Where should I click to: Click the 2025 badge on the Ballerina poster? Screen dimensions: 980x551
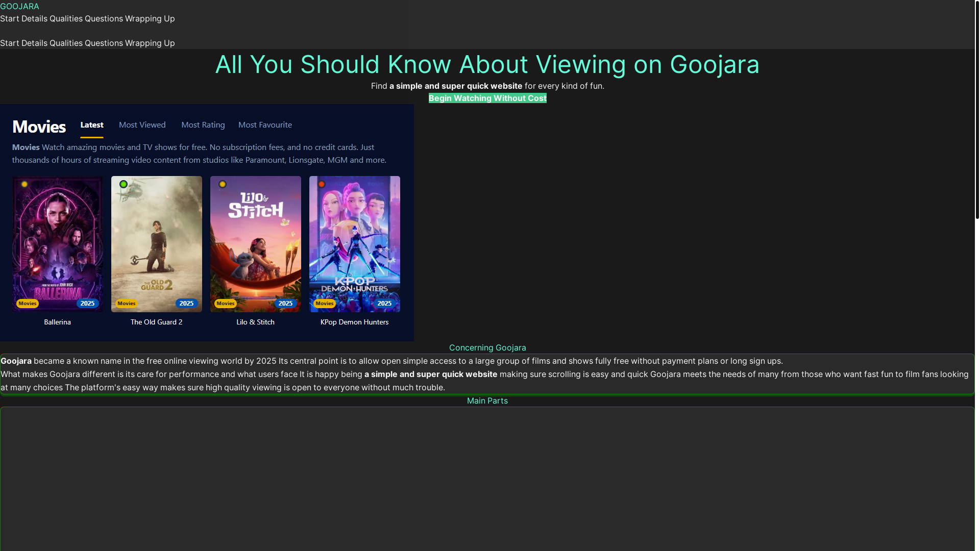pyautogui.click(x=88, y=303)
